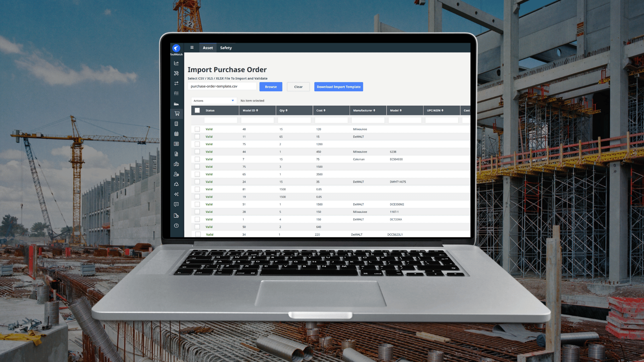Check the checkbox on the first Valid row

click(x=197, y=129)
